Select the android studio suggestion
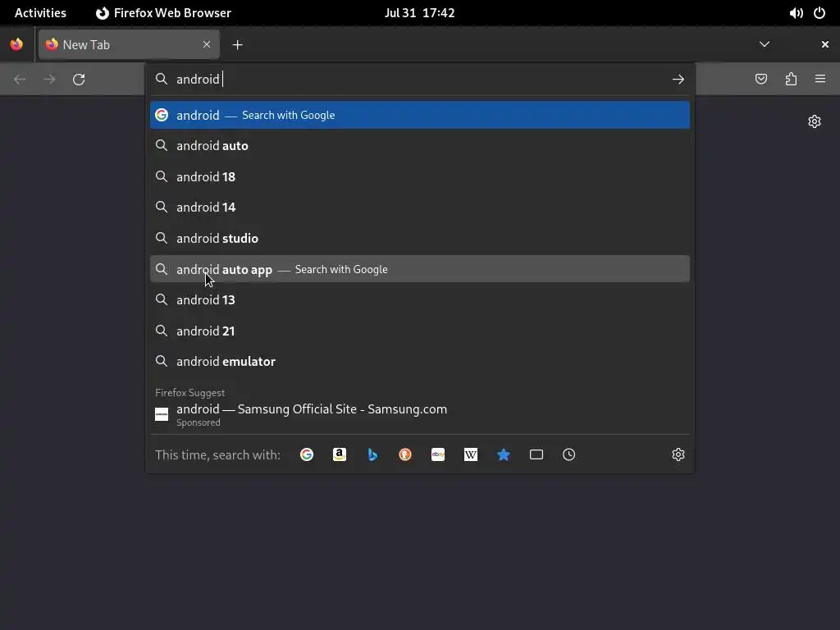The width and height of the screenshot is (840, 630). tap(420, 238)
